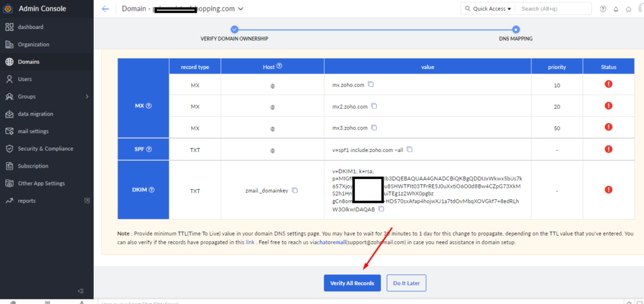The height and width of the screenshot is (304, 644).
Task: Click the search field in the header
Action: point(553,9)
